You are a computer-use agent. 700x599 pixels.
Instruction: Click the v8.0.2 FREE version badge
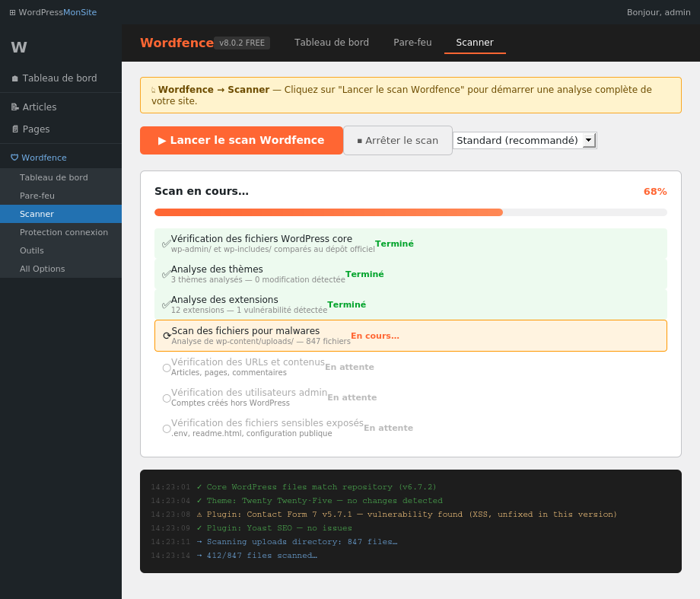[x=242, y=43]
